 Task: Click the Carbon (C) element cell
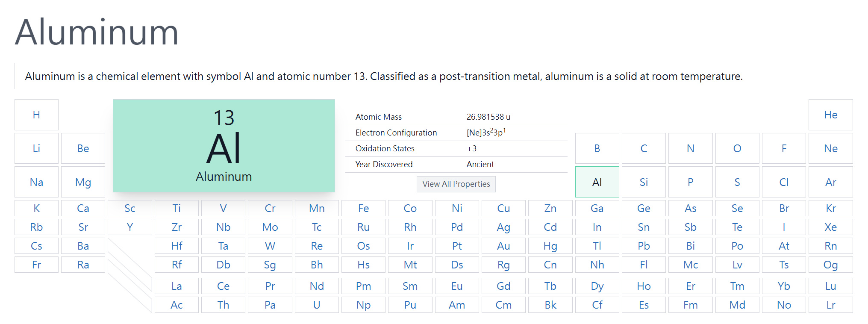coord(644,148)
